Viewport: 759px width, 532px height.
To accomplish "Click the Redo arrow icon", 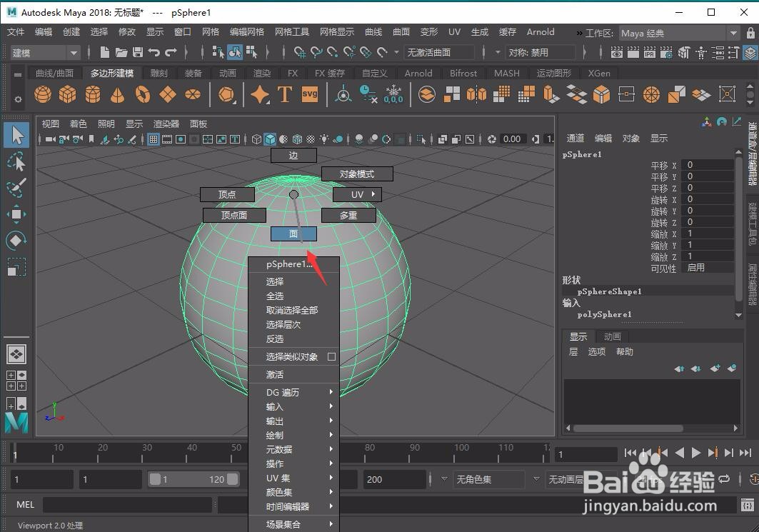I will point(171,52).
